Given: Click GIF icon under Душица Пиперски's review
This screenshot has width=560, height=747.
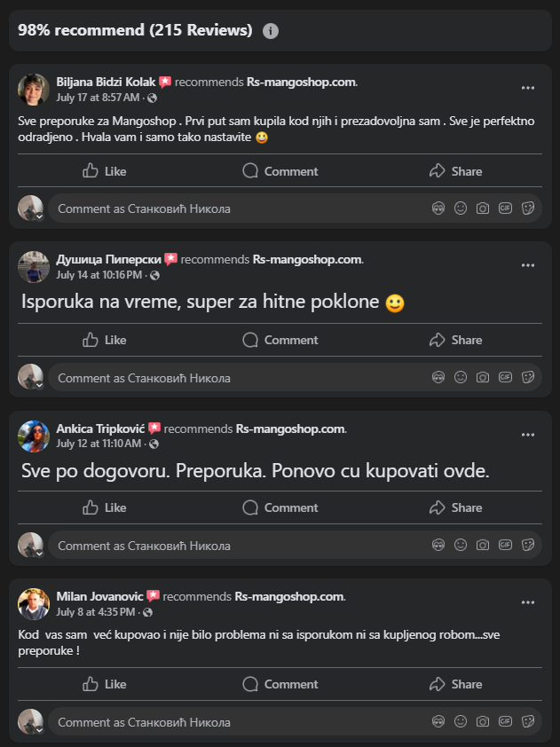Looking at the screenshot, I should click(x=505, y=377).
